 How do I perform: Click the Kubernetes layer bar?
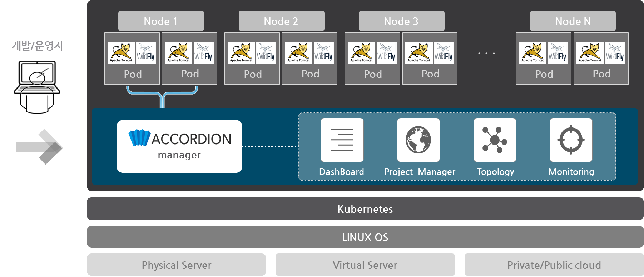pos(365,209)
